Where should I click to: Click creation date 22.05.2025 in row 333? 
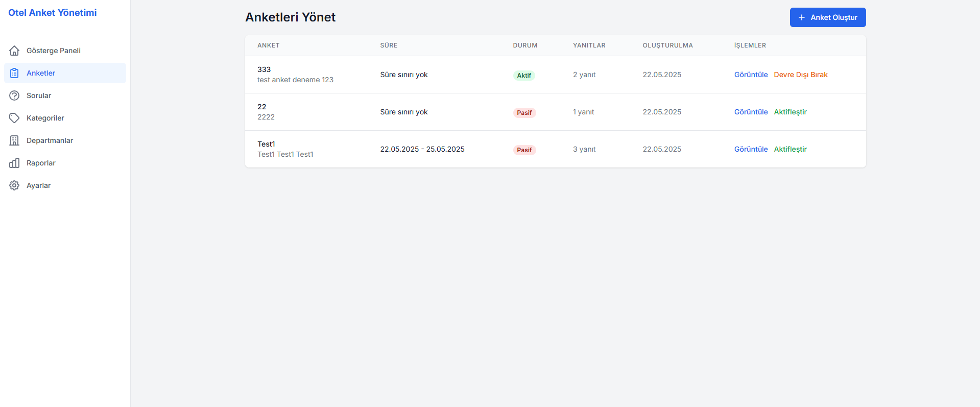click(x=662, y=75)
